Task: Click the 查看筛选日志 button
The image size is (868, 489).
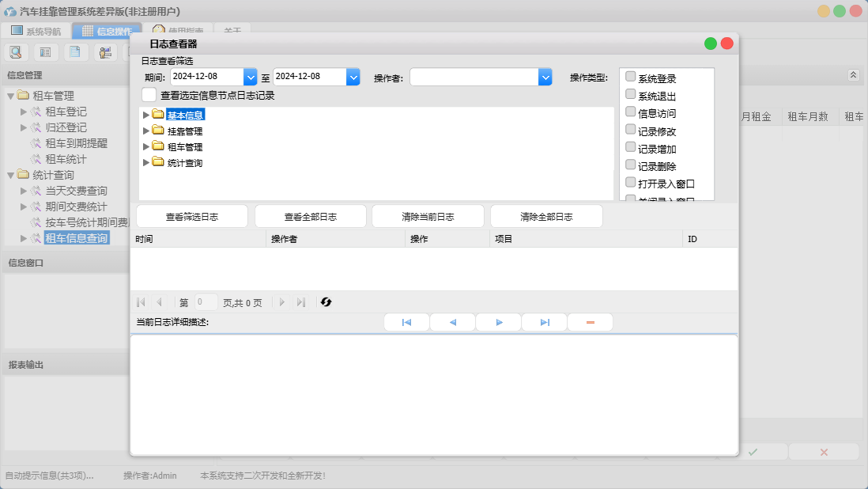Action: [192, 217]
